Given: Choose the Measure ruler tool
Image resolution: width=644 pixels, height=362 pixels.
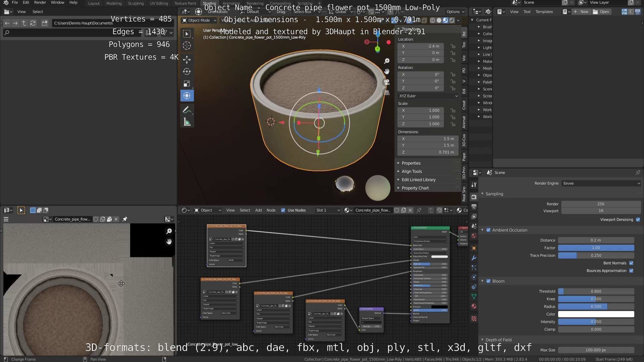Looking at the screenshot, I should pos(187,122).
